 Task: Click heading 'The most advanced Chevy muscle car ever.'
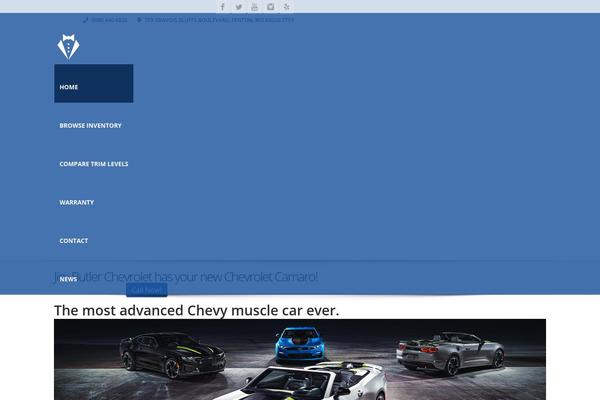197,310
